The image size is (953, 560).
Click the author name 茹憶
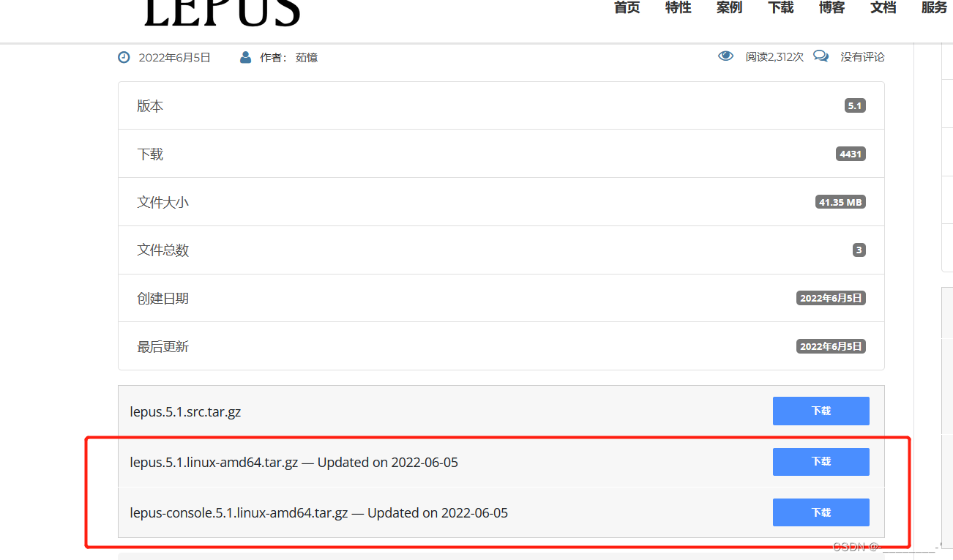pyautogui.click(x=307, y=57)
